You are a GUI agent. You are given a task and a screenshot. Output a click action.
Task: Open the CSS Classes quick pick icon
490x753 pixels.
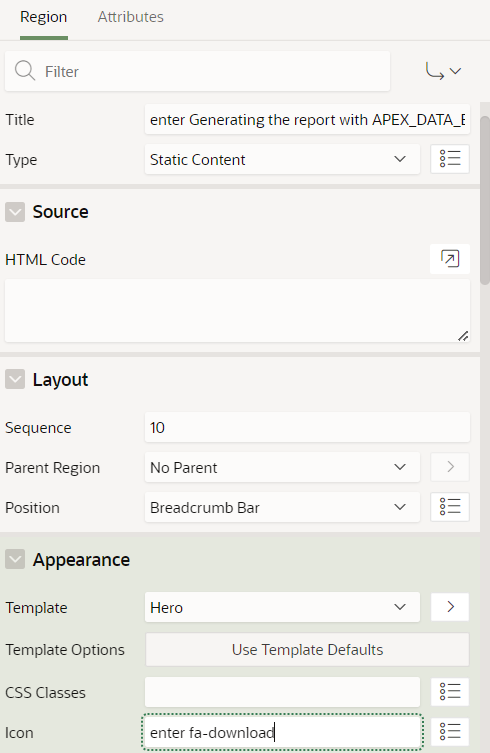tap(450, 692)
